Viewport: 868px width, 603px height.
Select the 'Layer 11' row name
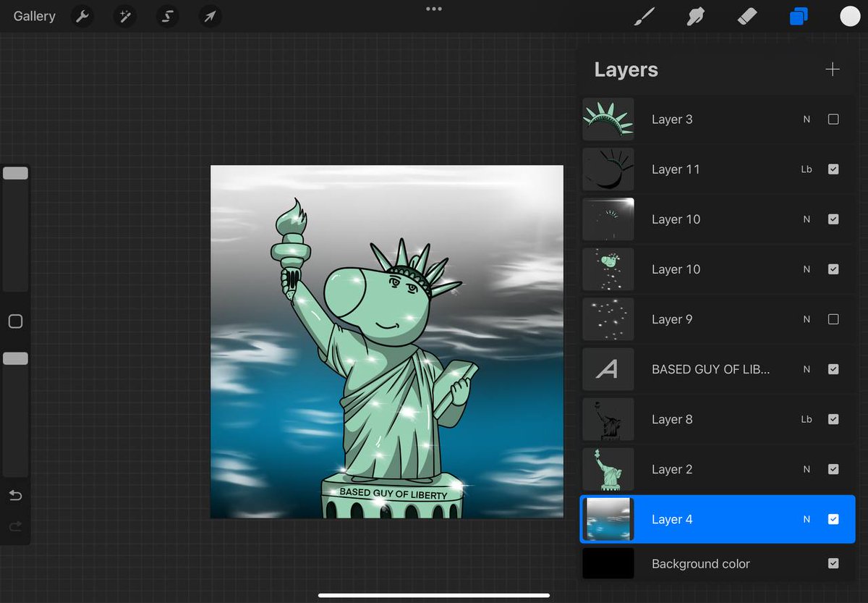[x=676, y=169]
